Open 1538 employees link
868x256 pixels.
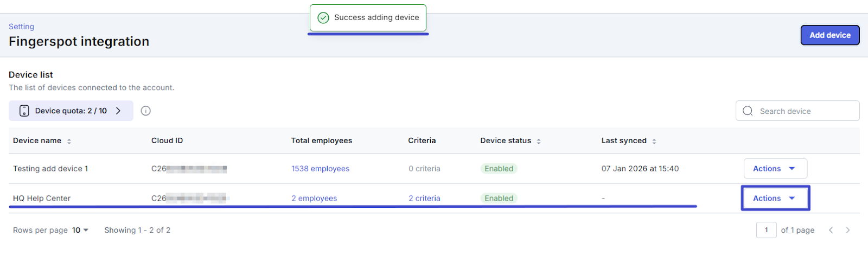click(320, 169)
